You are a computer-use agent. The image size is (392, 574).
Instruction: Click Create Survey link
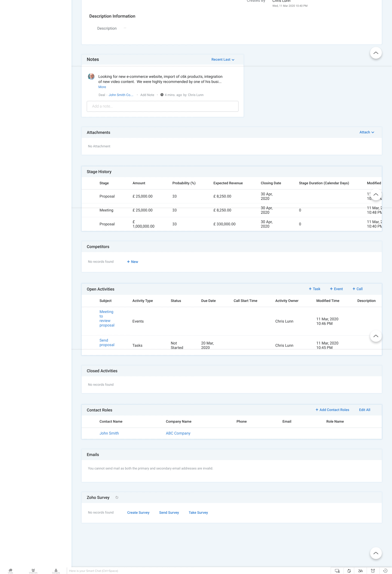point(138,513)
